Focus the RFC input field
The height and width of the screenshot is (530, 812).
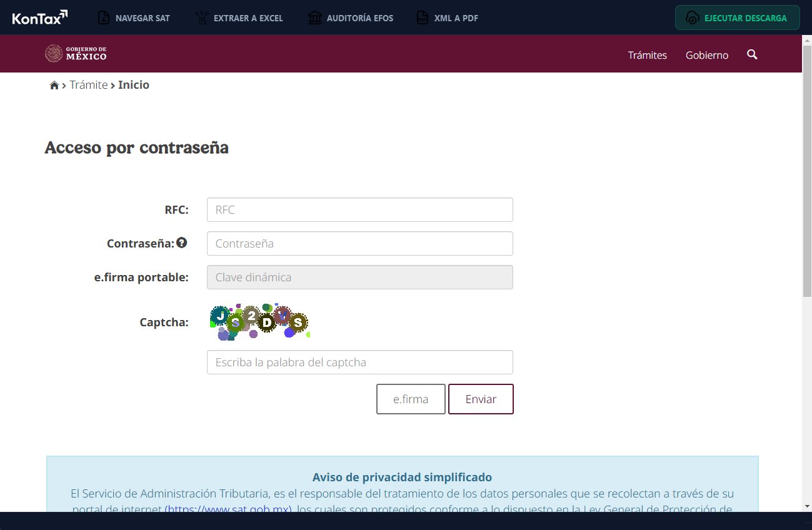click(359, 209)
